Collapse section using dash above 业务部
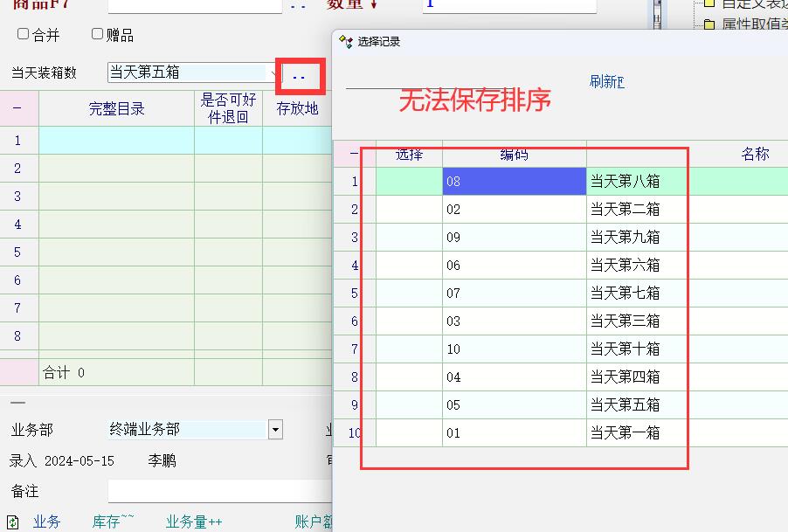Viewport: 788px width, 532px height. tap(17, 403)
